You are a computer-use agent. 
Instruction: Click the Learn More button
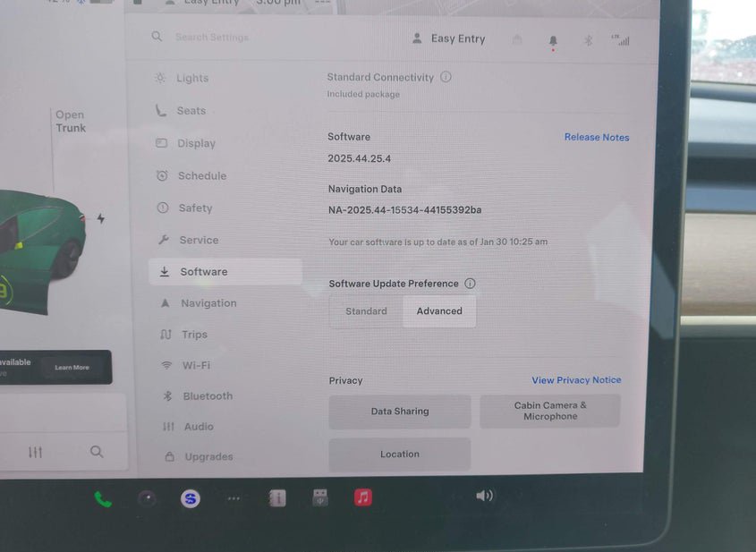pos(72,368)
